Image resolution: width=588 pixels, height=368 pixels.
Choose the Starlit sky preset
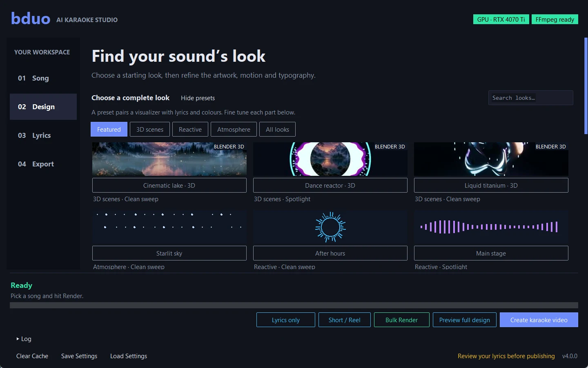coord(169,253)
